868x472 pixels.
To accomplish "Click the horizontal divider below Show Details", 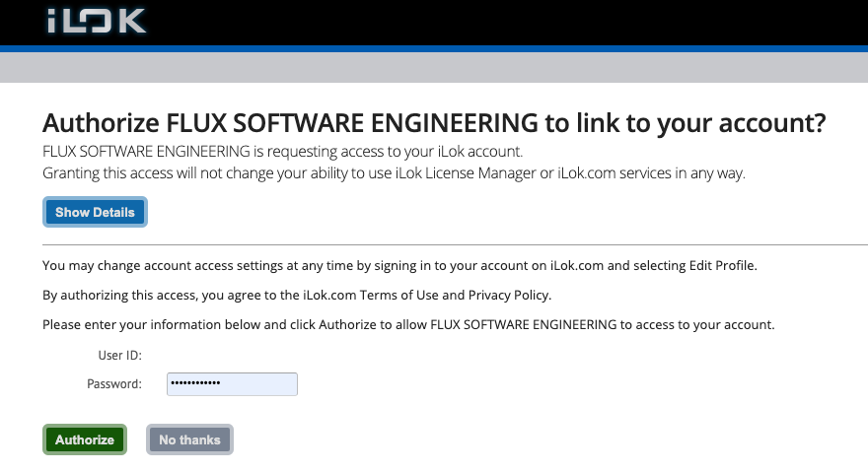I will [x=455, y=244].
